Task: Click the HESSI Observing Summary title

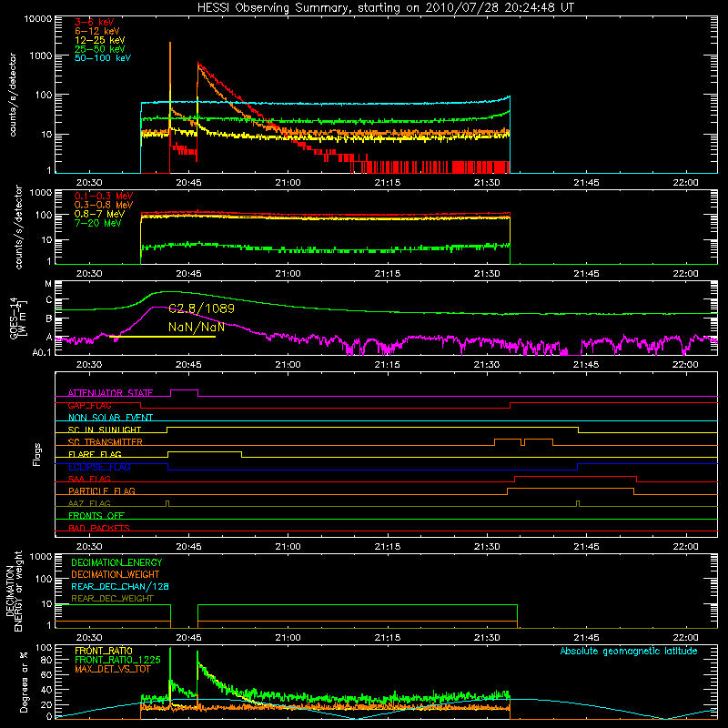Action: tap(386, 8)
